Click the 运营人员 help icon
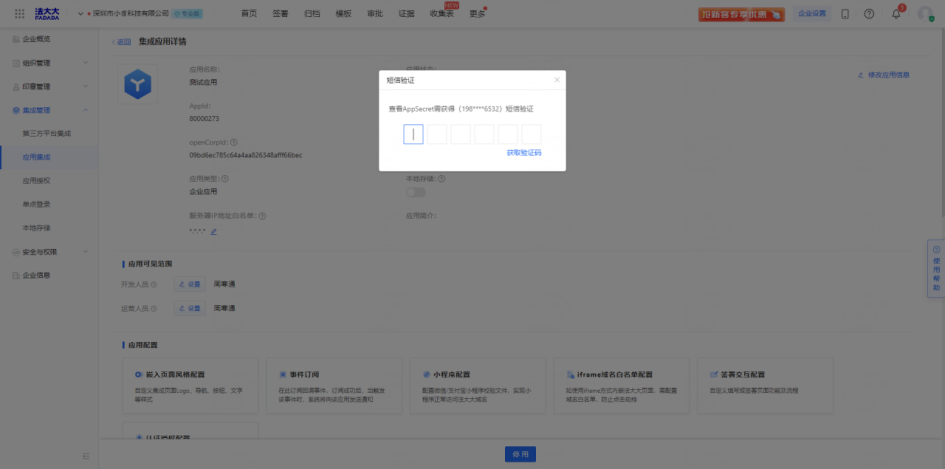This screenshot has height=469, width=945. click(154, 309)
